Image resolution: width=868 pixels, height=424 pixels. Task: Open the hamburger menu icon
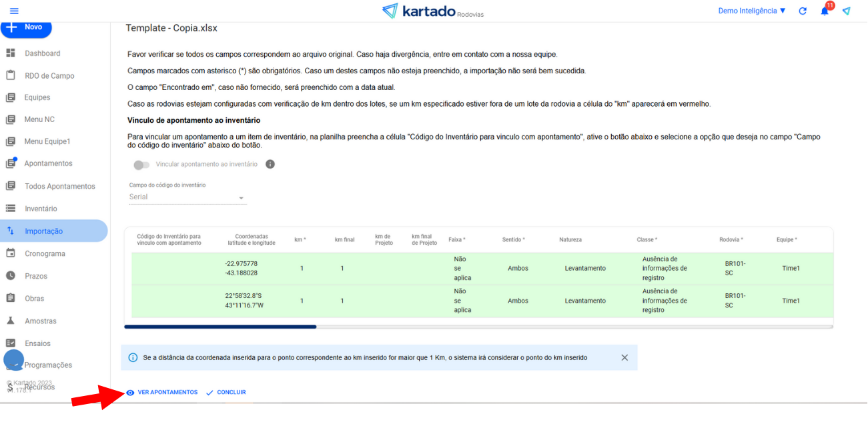14,11
